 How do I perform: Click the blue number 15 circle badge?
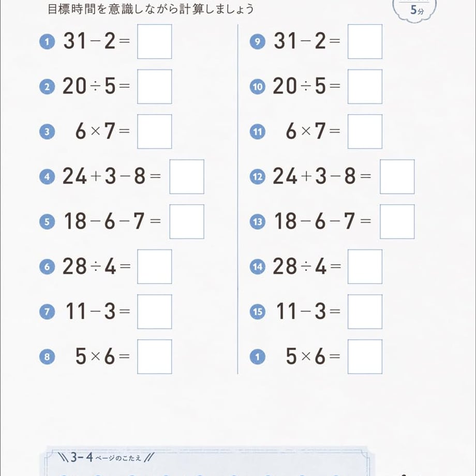pyautogui.click(x=258, y=312)
